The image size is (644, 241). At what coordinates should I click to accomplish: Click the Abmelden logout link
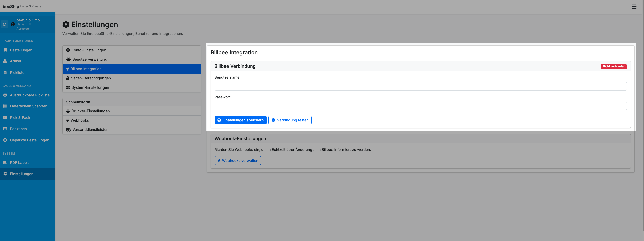pyautogui.click(x=24, y=29)
